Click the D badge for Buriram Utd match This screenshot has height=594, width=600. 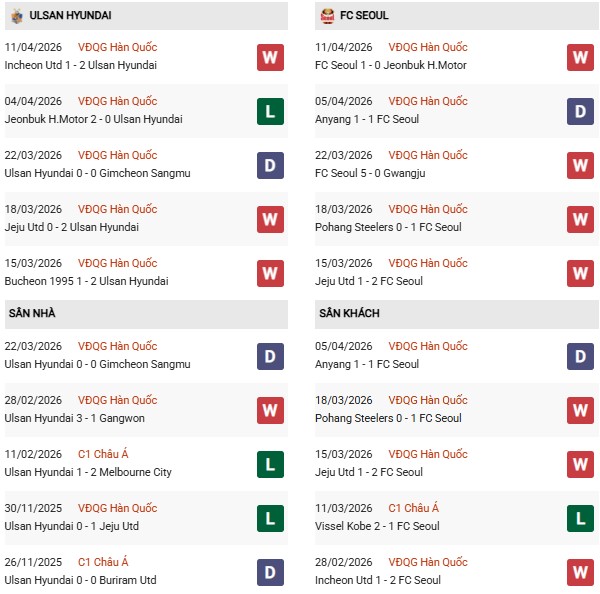[270, 572]
